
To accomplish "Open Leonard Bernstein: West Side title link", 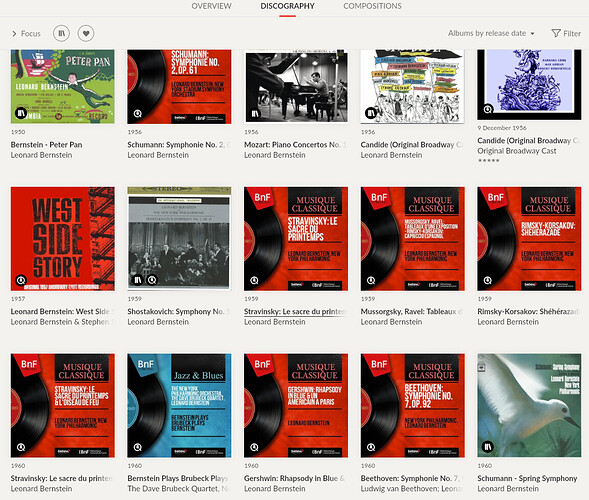I will click(62, 311).
